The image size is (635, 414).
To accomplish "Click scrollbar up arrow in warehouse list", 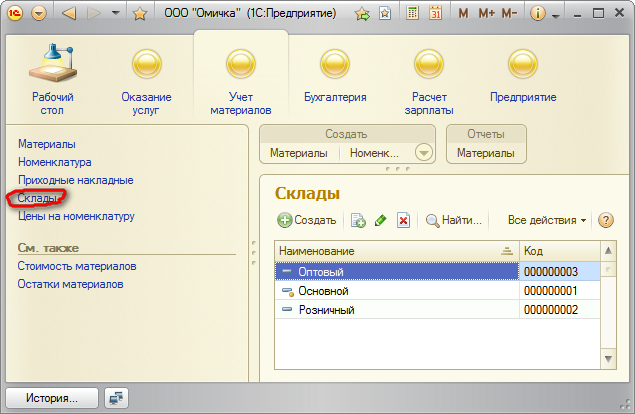I will [x=608, y=251].
